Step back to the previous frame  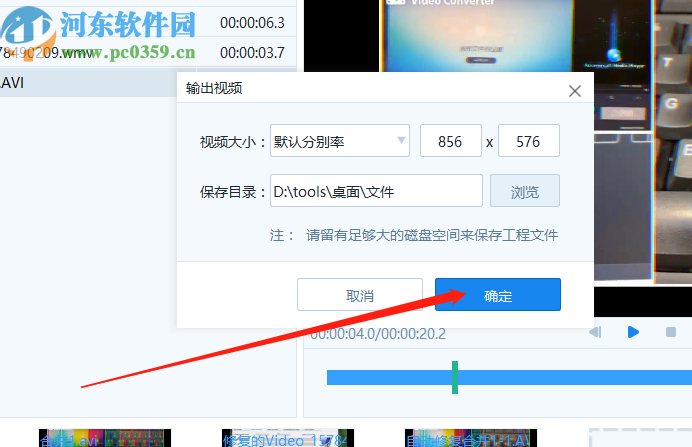click(x=595, y=332)
